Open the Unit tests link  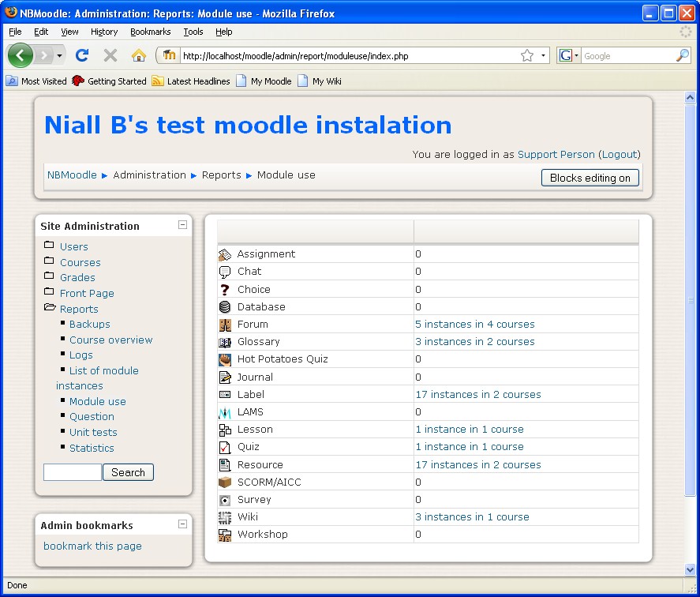tap(93, 433)
